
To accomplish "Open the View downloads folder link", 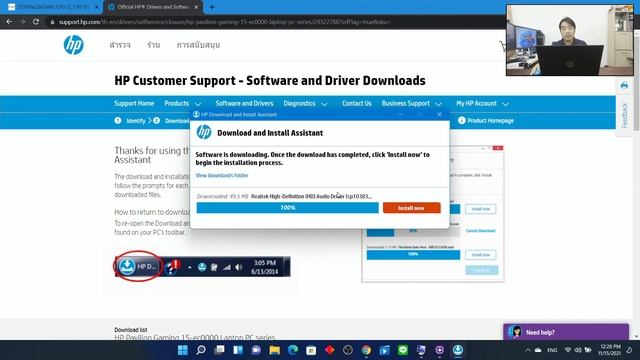I will click(x=222, y=176).
